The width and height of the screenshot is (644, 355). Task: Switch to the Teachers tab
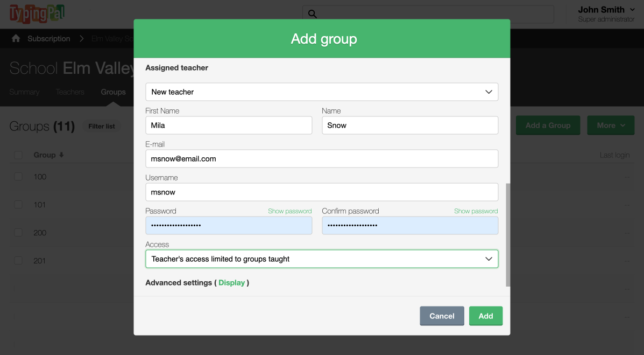tap(70, 92)
